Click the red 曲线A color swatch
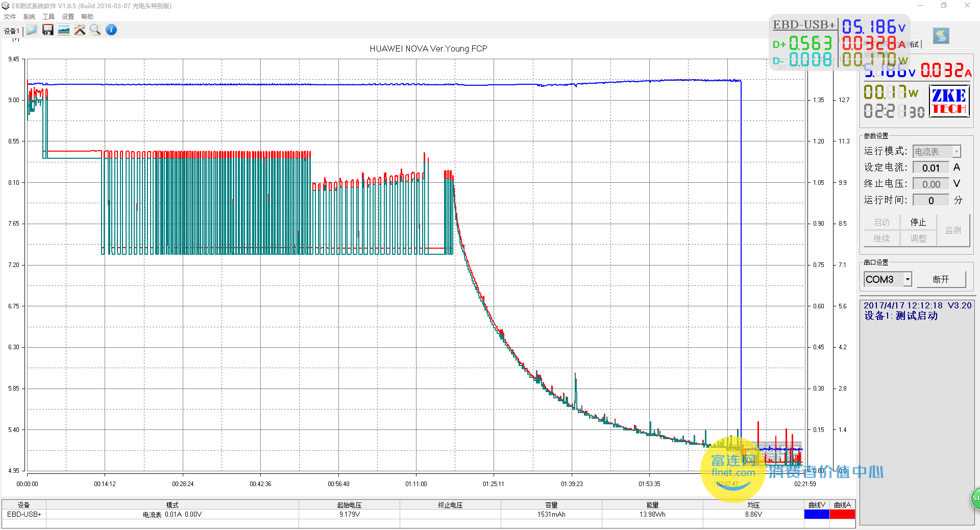This screenshot has height=530, width=980. (x=842, y=515)
